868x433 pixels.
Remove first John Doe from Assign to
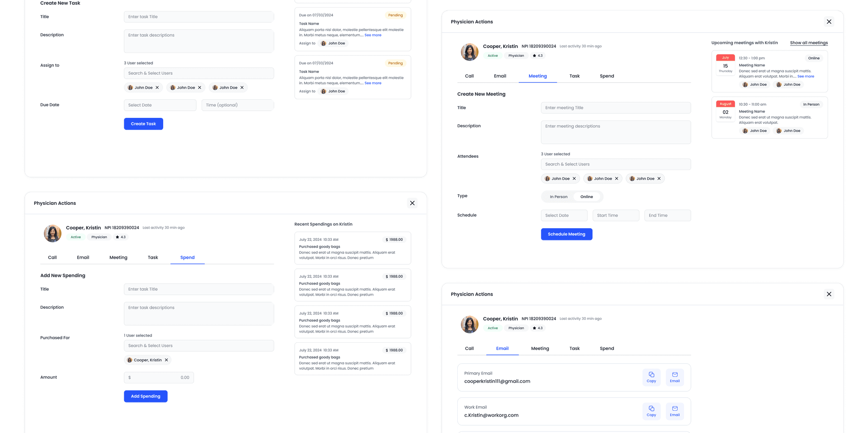157,87
